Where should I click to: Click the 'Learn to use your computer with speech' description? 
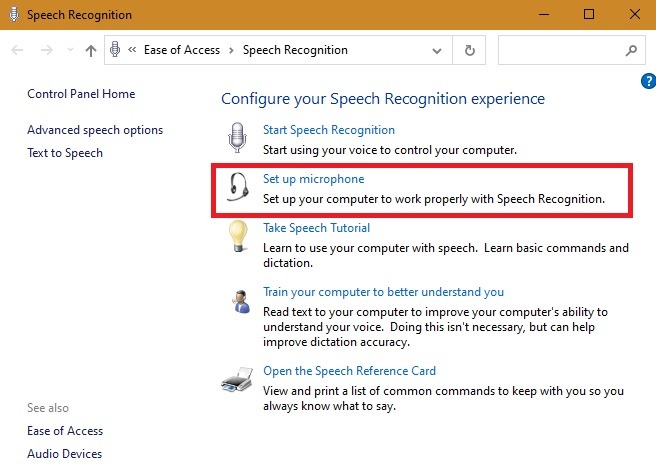pyautogui.click(x=446, y=256)
